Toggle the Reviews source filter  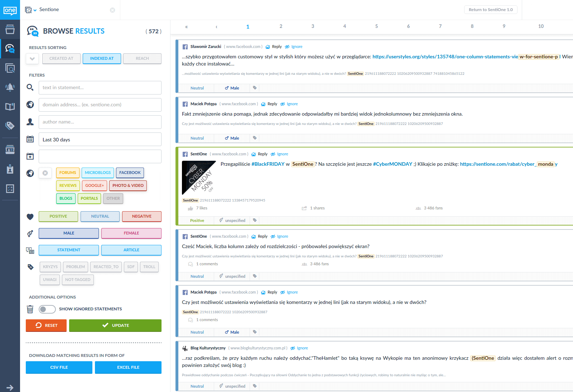coord(68,185)
